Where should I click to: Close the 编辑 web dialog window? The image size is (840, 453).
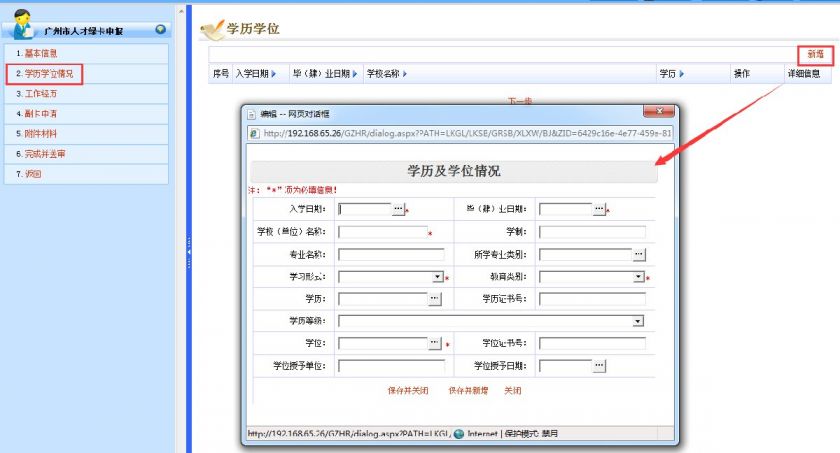659,111
